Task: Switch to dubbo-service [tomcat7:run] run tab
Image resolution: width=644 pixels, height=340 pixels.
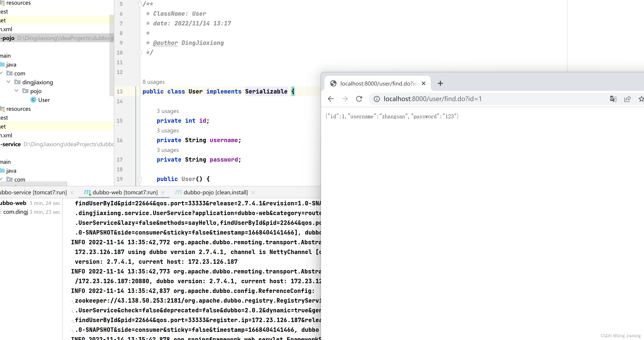Action: pyautogui.click(x=33, y=192)
